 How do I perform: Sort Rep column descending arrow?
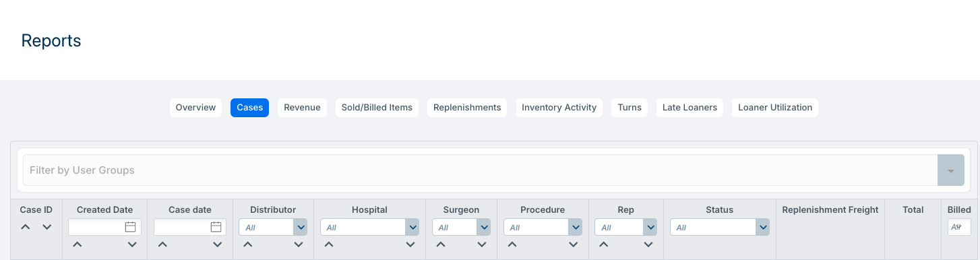click(x=648, y=245)
